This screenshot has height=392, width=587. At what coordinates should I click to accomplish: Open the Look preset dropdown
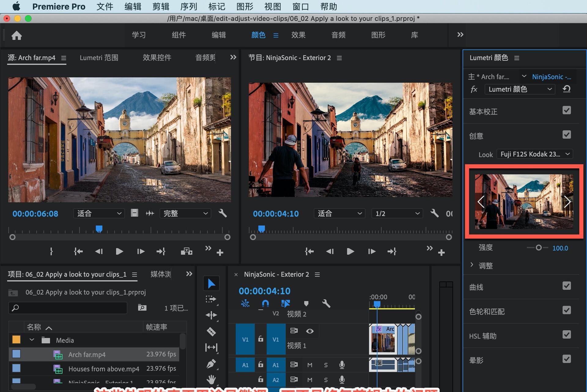pyautogui.click(x=535, y=154)
